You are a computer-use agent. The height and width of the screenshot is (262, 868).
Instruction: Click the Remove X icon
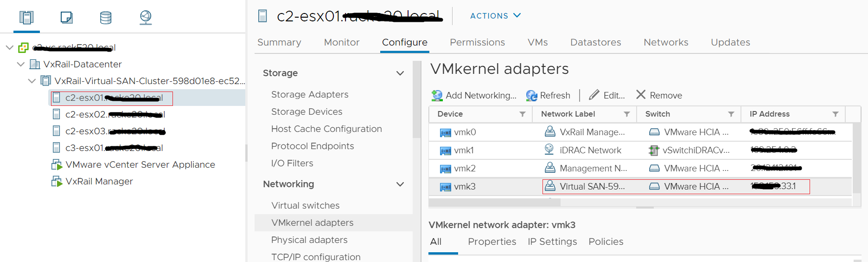[x=641, y=95]
